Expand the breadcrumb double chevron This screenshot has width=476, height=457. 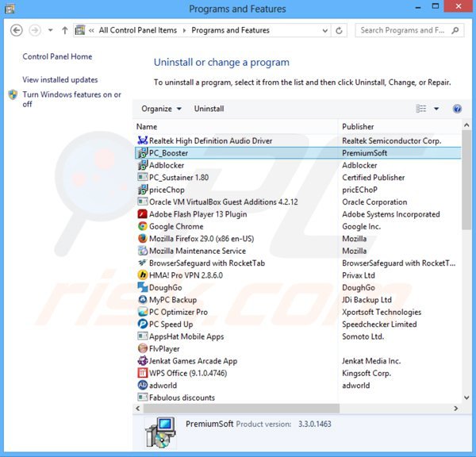click(91, 30)
